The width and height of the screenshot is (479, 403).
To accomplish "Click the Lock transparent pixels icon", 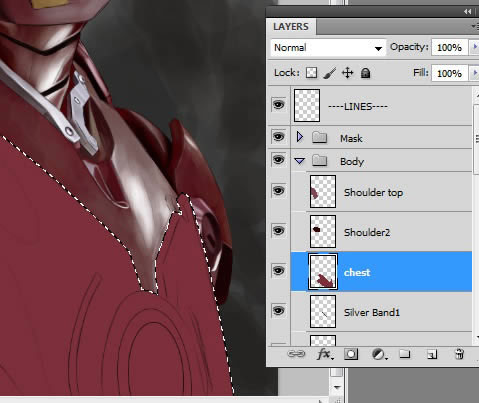I will point(311,73).
